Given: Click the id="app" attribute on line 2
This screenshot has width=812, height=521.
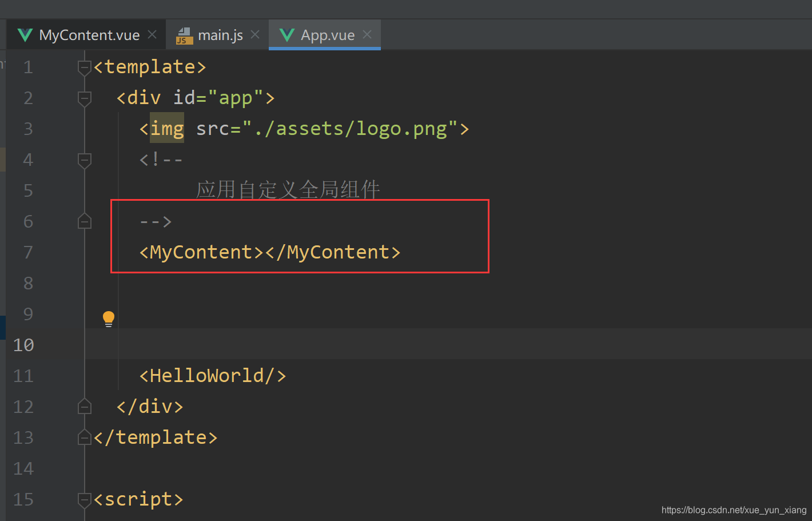Looking at the screenshot, I should (218, 98).
